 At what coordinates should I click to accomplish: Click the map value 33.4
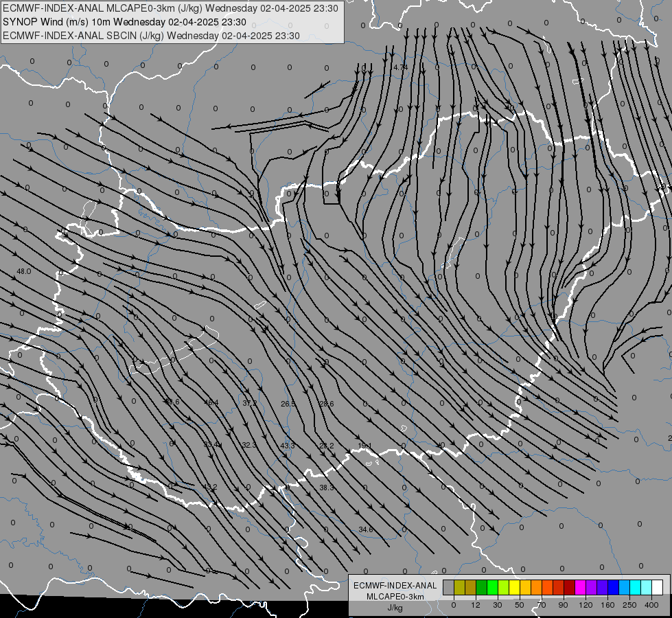coord(211,445)
